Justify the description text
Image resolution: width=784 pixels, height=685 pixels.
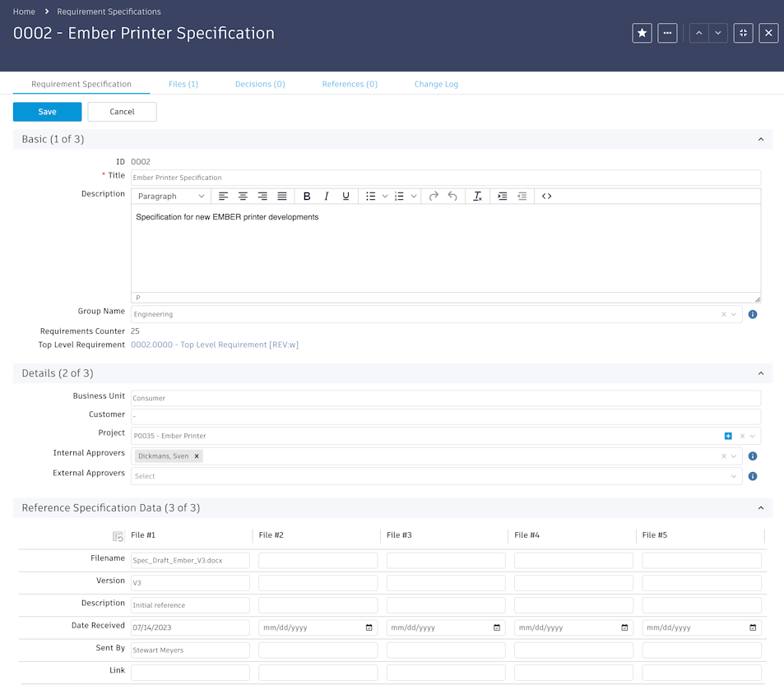(x=282, y=197)
